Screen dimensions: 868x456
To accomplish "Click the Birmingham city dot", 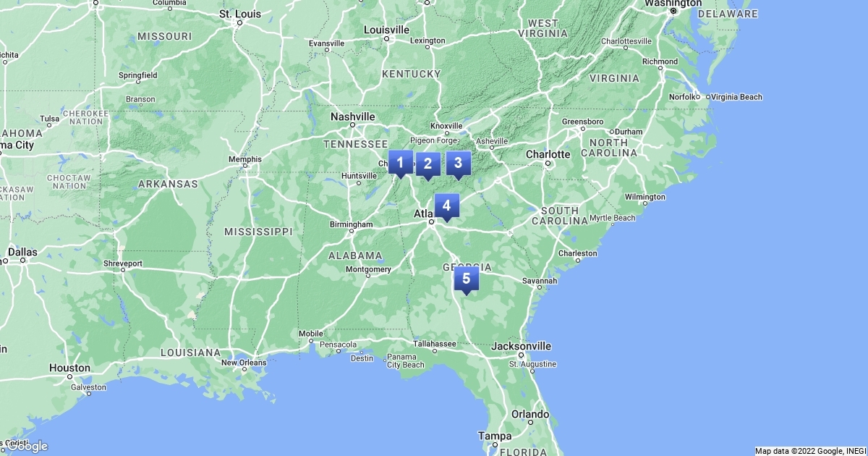I will click(352, 232).
